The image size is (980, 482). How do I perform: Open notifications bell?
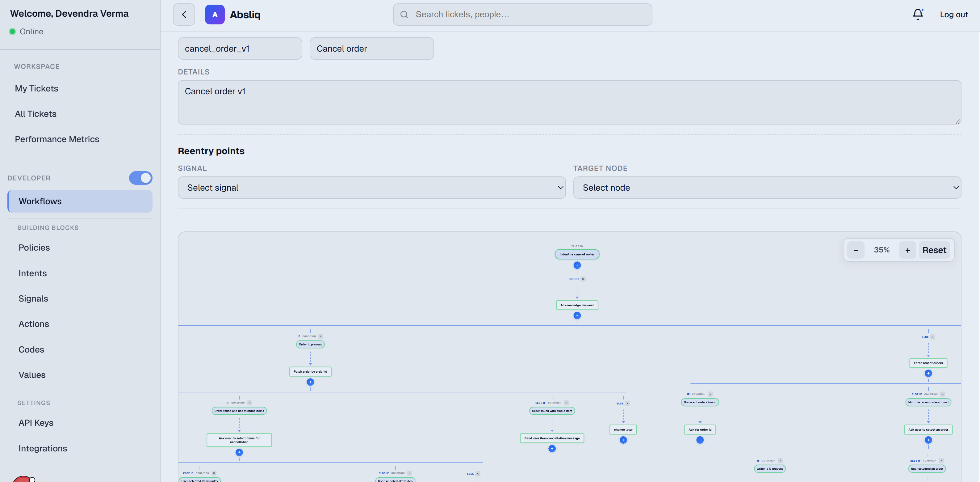[x=918, y=15]
